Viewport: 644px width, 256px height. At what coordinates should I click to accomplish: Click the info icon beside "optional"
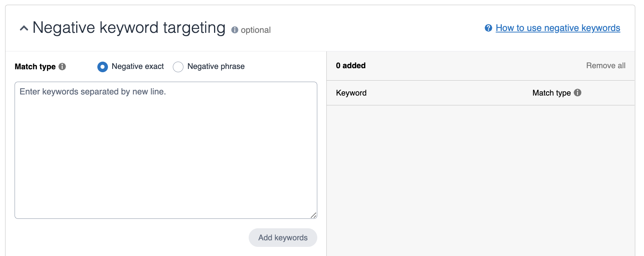(x=235, y=30)
